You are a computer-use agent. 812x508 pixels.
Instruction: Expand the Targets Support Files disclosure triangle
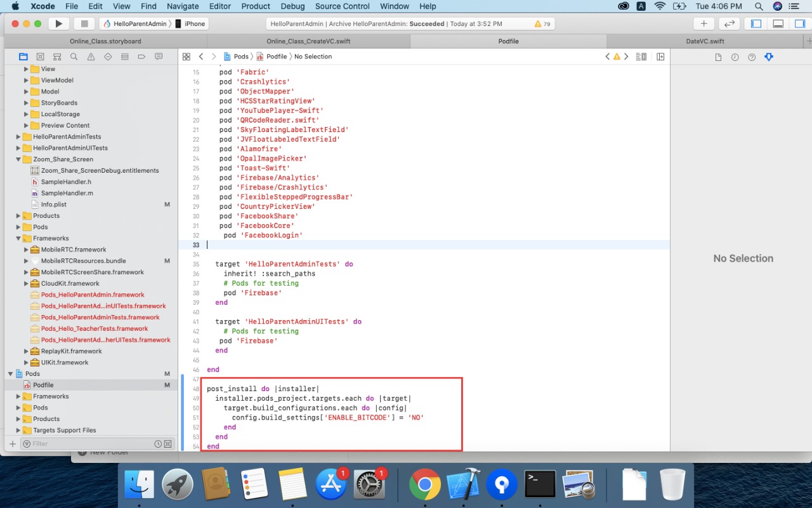(18, 431)
